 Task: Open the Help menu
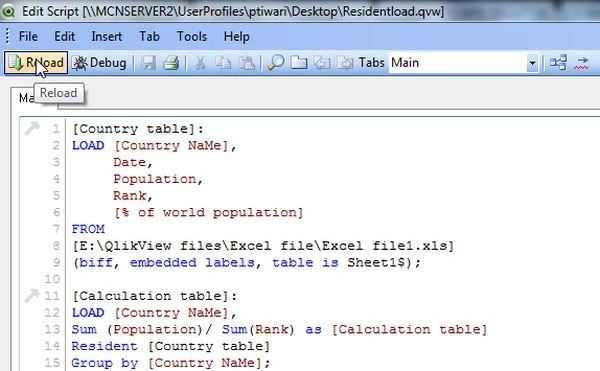coord(236,37)
